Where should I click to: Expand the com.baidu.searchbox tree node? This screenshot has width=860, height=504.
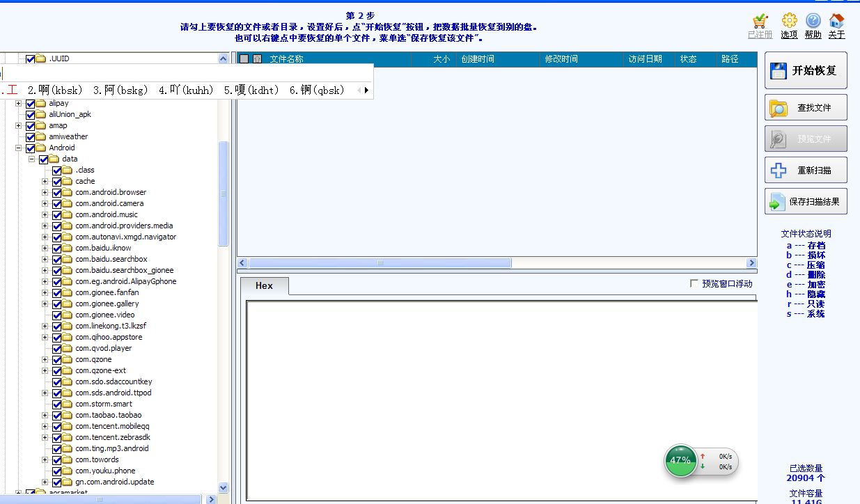(45, 260)
